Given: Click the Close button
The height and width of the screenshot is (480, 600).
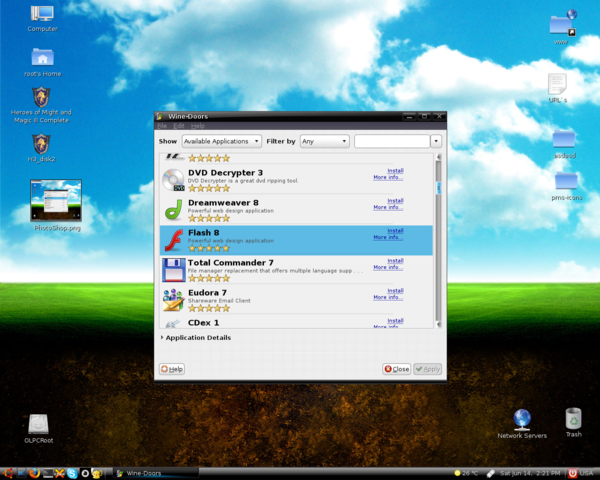Looking at the screenshot, I should [396, 369].
